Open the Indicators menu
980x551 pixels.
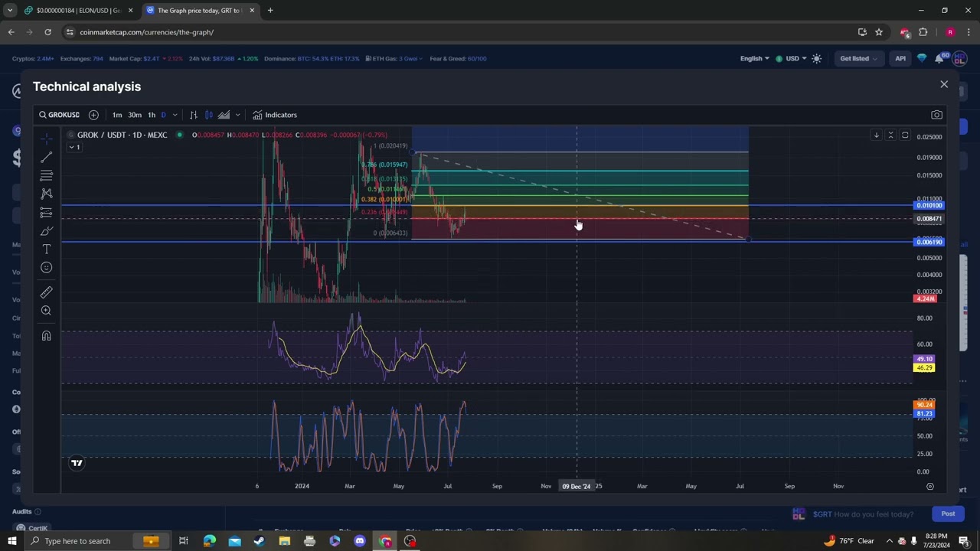click(275, 115)
